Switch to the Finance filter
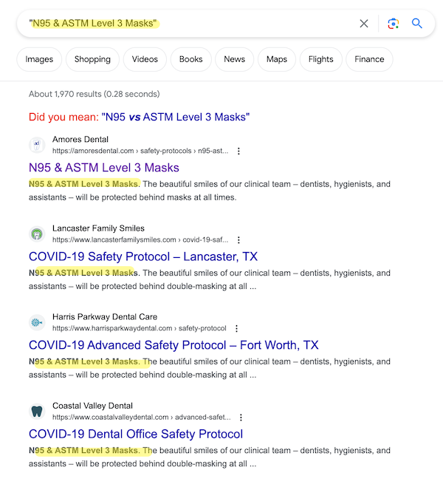The height and width of the screenshot is (504, 443). tap(369, 59)
